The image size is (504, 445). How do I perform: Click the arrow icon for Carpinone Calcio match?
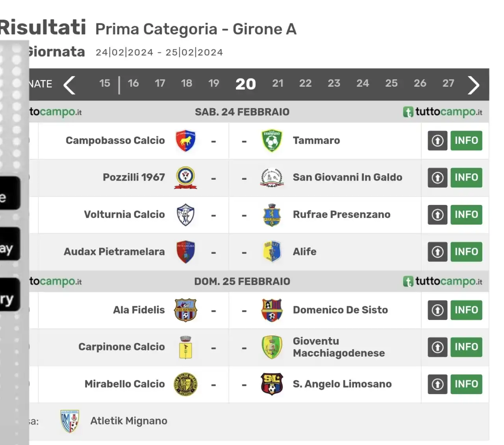click(437, 347)
